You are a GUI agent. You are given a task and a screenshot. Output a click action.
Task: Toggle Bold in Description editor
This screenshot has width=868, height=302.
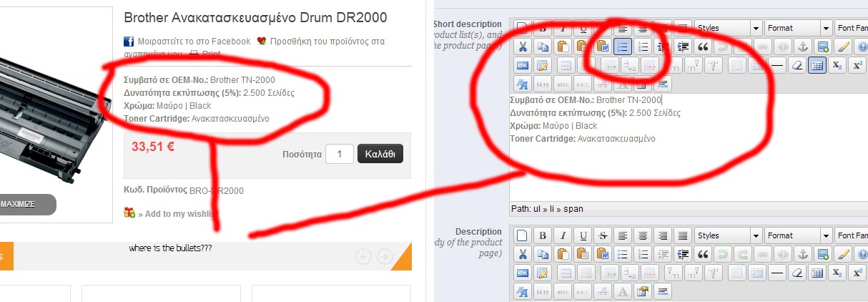point(543,235)
